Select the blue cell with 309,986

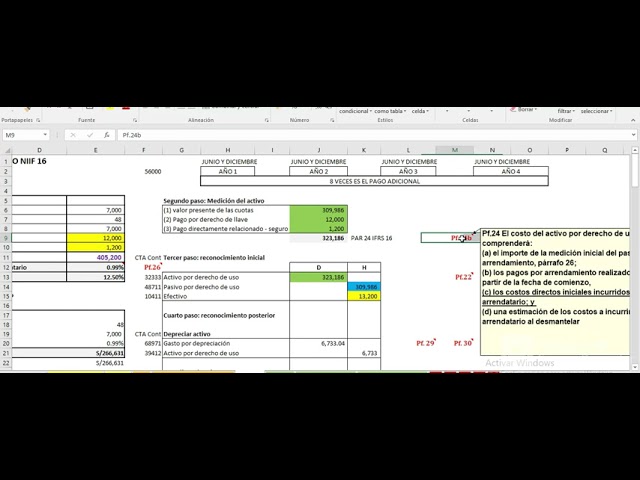point(364,287)
